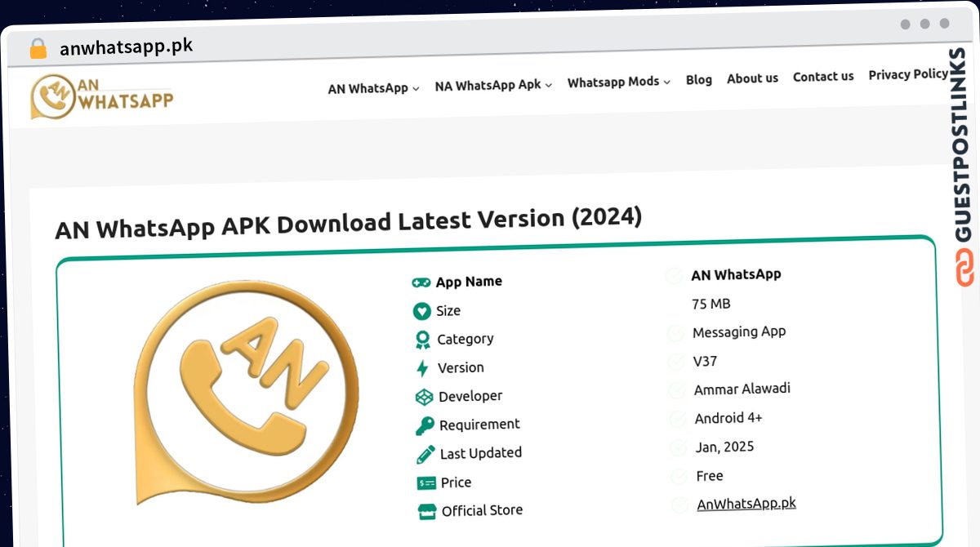
Task: Click the lightning bolt icon beside Version
Action: (422, 368)
